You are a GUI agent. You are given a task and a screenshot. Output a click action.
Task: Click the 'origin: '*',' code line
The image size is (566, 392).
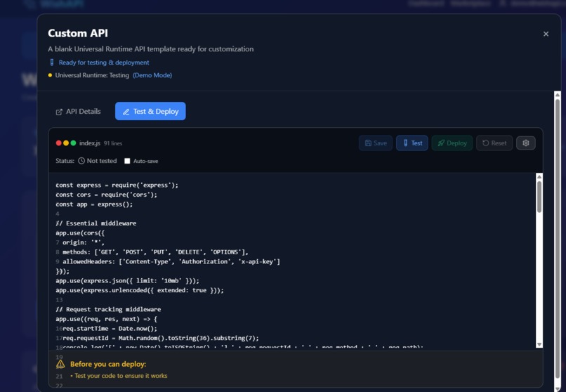click(84, 242)
